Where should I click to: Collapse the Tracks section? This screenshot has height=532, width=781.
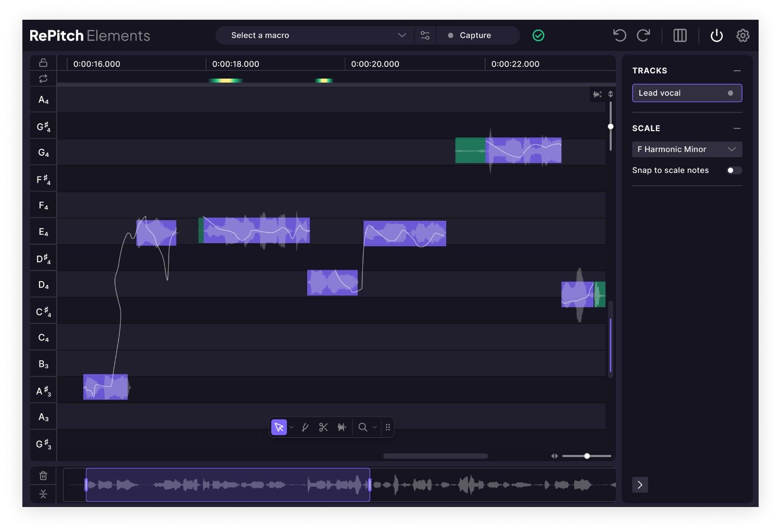pos(737,71)
